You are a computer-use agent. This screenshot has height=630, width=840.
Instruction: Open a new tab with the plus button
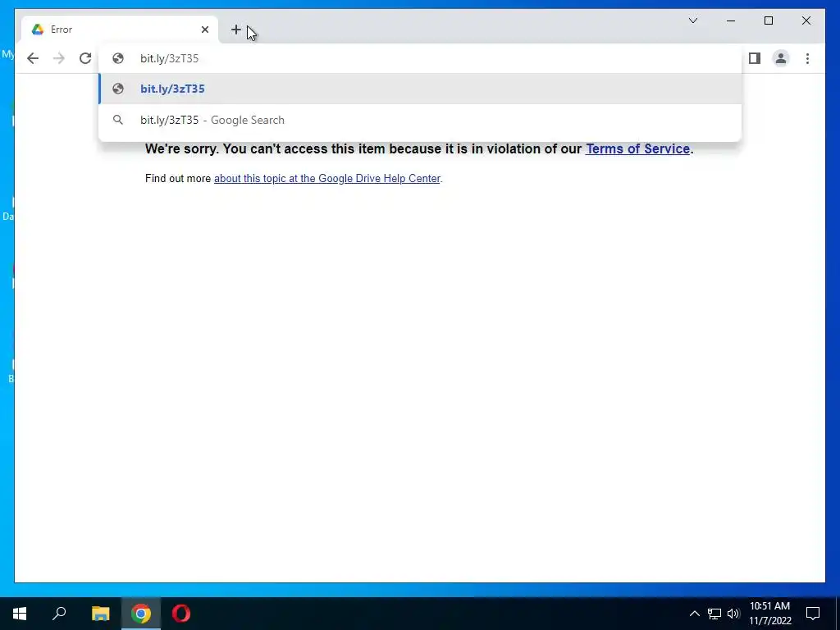235,30
